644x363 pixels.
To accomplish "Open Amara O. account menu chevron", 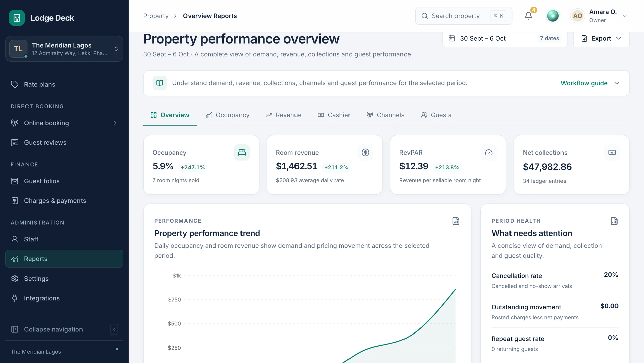I will [625, 16].
